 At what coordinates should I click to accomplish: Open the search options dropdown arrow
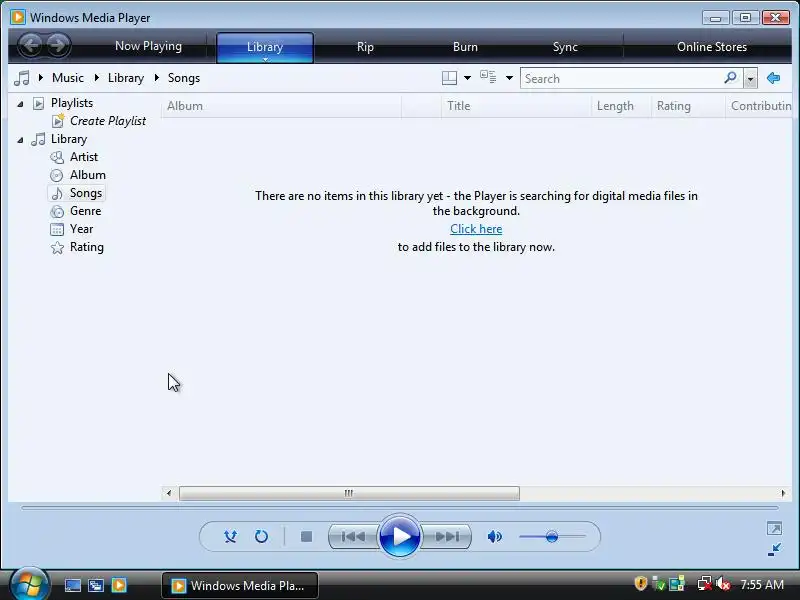coord(751,79)
